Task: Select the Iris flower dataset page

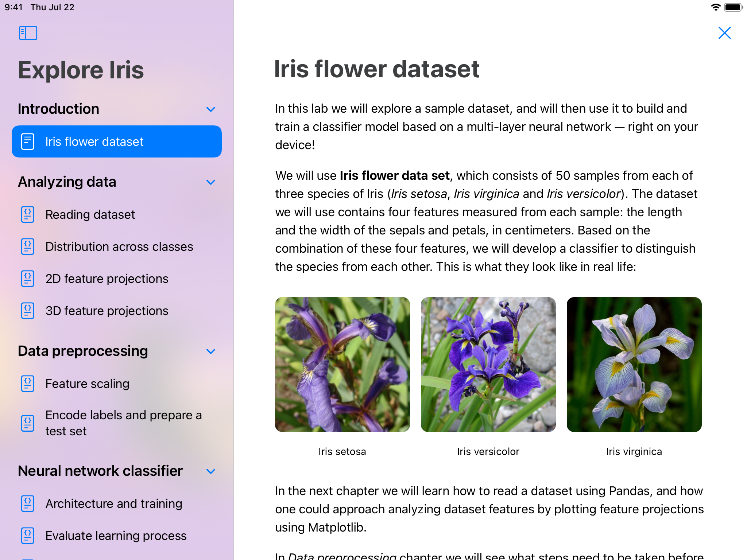Action: tap(117, 141)
